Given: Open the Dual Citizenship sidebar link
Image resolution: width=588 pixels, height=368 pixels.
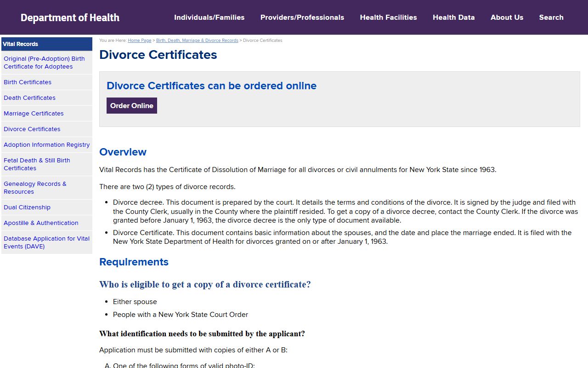Looking at the screenshot, I should [x=47, y=207].
